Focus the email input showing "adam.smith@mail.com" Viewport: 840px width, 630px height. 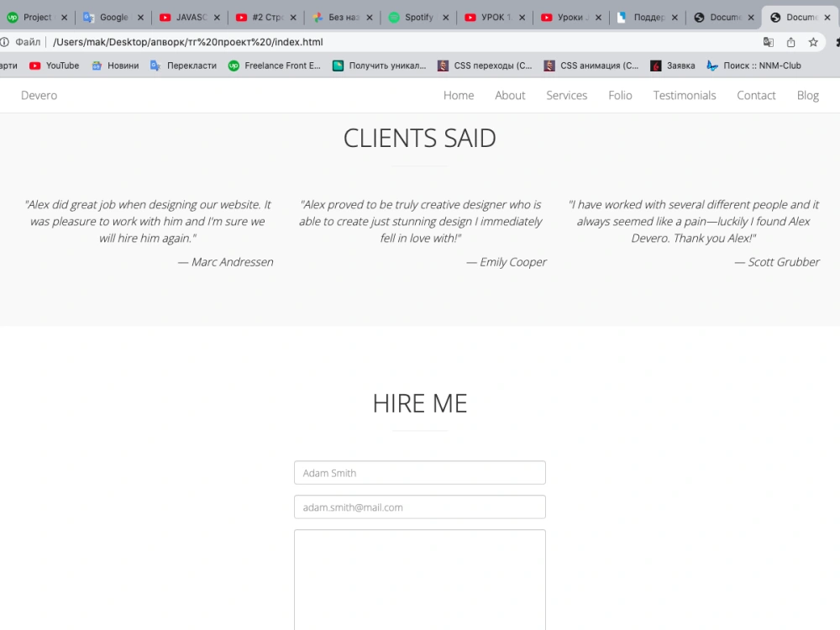click(x=419, y=507)
